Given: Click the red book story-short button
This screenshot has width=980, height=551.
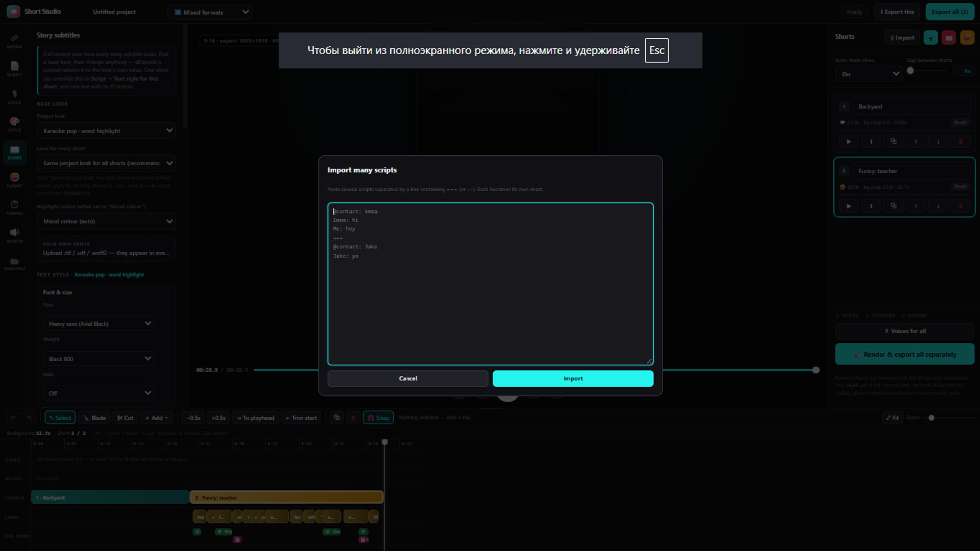Looking at the screenshot, I should [x=949, y=37].
